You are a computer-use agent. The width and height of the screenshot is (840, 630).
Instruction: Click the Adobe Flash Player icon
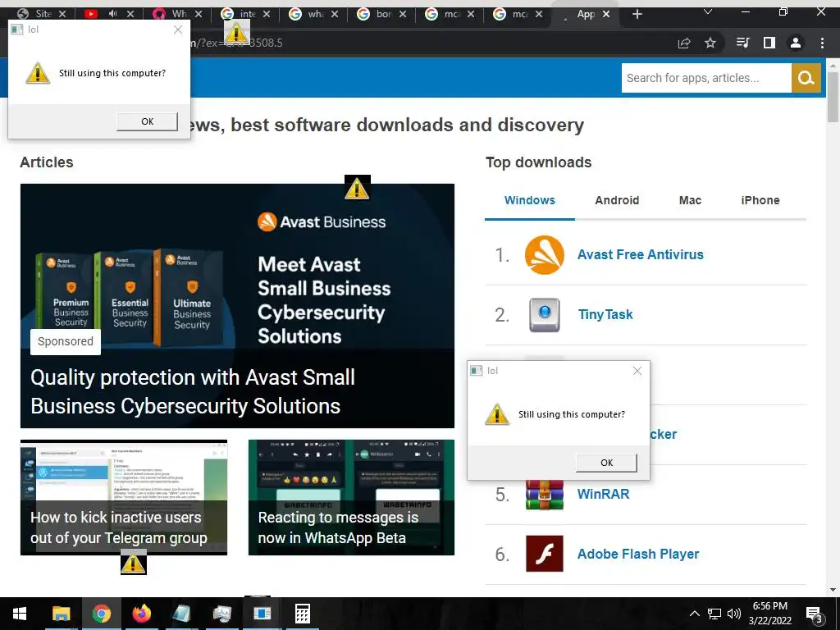point(545,554)
